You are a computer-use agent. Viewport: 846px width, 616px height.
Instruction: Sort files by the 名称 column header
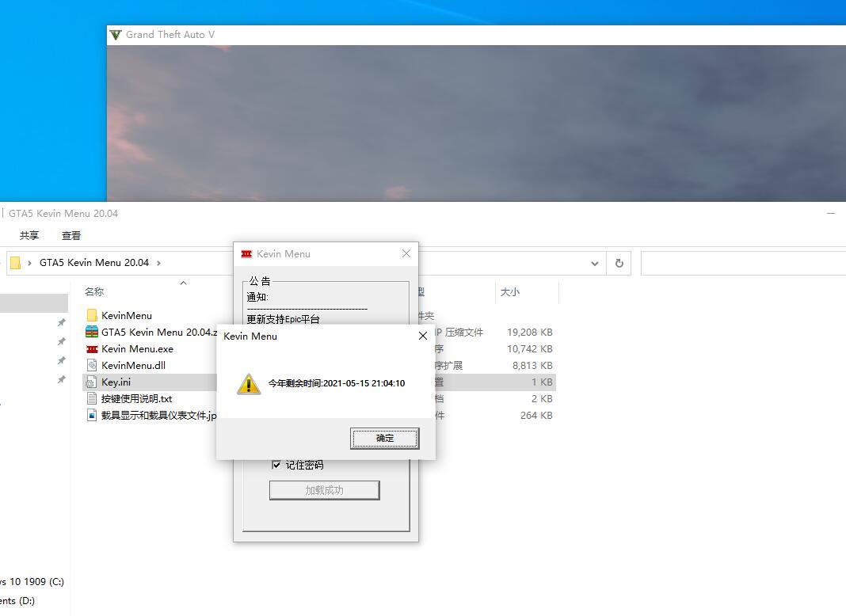94,292
